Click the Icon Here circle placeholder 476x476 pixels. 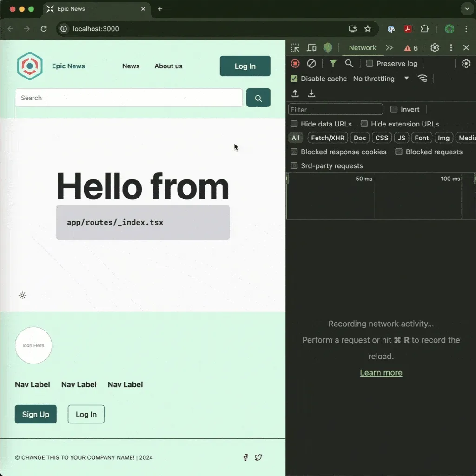(x=33, y=345)
